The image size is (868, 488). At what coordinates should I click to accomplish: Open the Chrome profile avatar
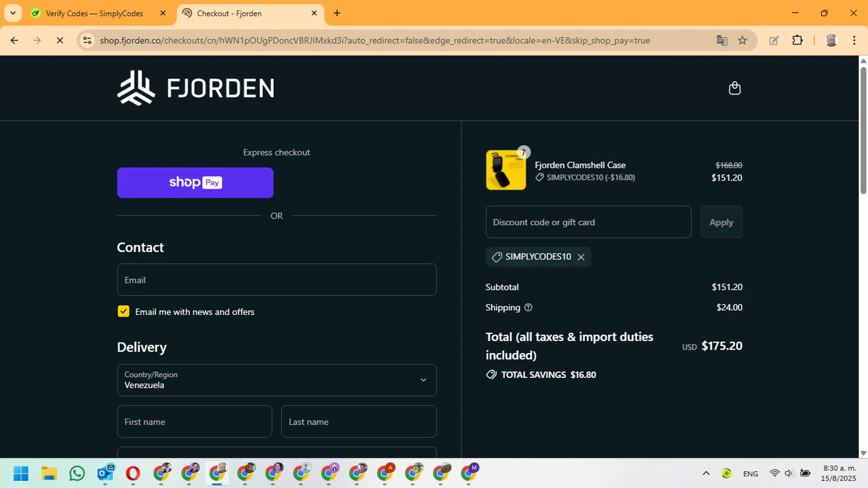click(831, 41)
